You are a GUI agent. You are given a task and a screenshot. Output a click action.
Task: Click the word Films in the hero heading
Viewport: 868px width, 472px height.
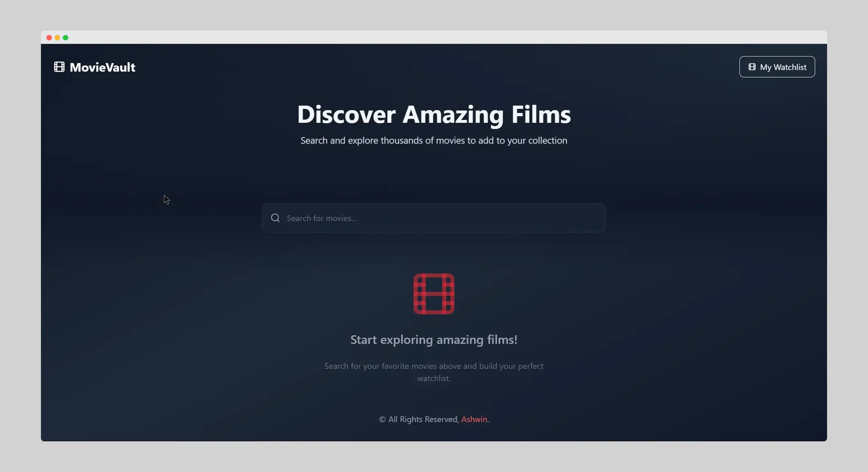541,114
